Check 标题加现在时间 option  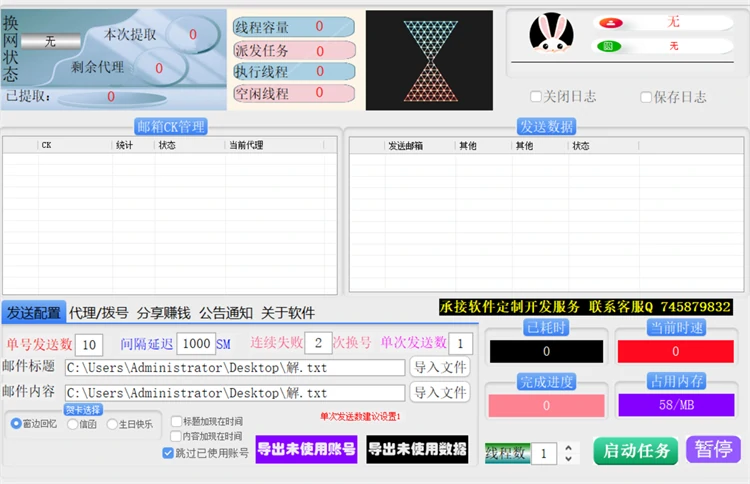coord(176,421)
